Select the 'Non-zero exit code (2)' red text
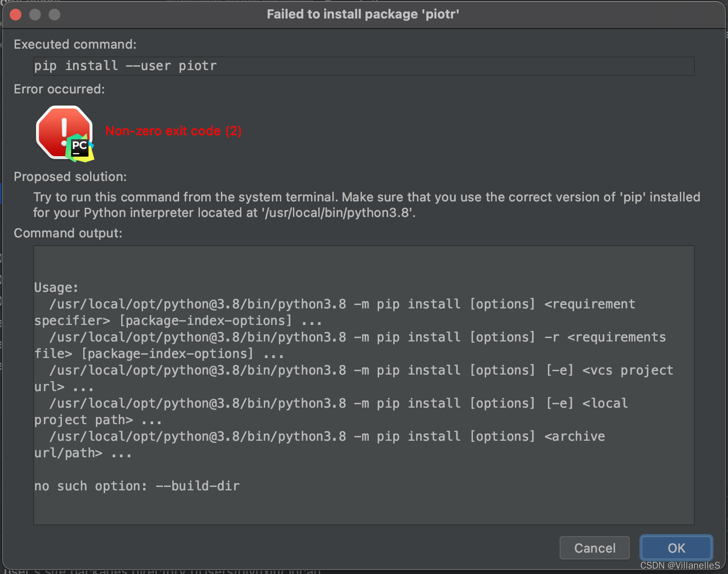 [173, 131]
